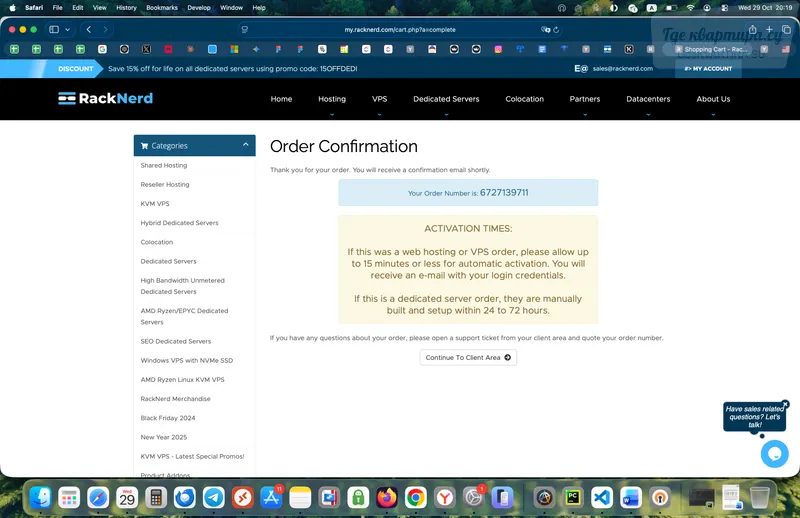Screen dimensions: 800x518
Task: Select Black Friday 2024 category
Action: pyautogui.click(x=168, y=418)
